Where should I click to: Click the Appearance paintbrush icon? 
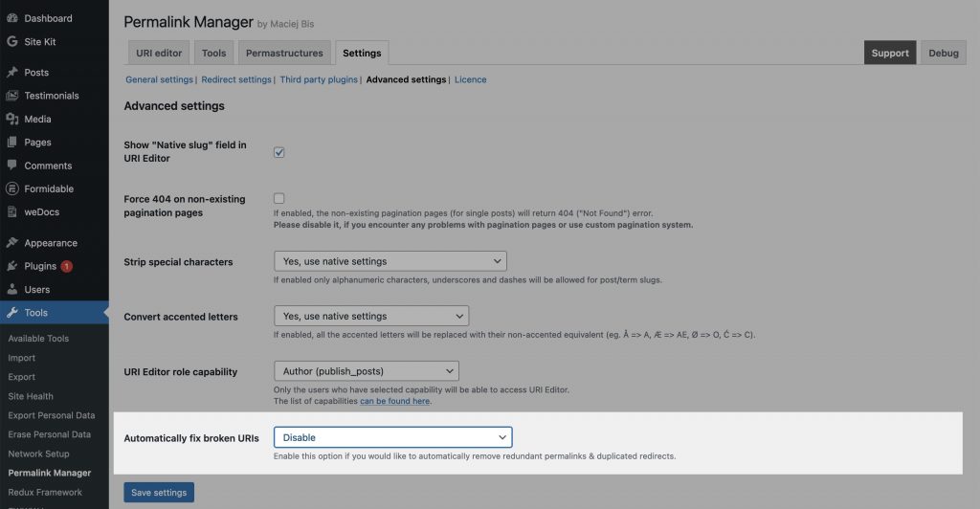click(11, 242)
